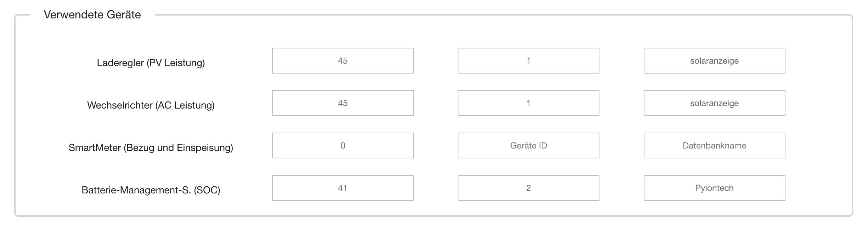Click the Laderegler field containing 45
The image size is (868, 227).
[343, 61]
